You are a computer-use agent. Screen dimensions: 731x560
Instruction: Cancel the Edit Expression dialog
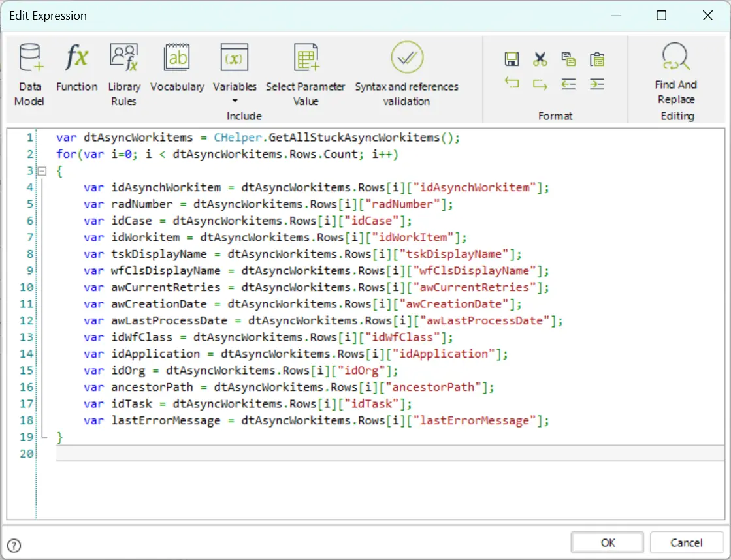coord(686,543)
